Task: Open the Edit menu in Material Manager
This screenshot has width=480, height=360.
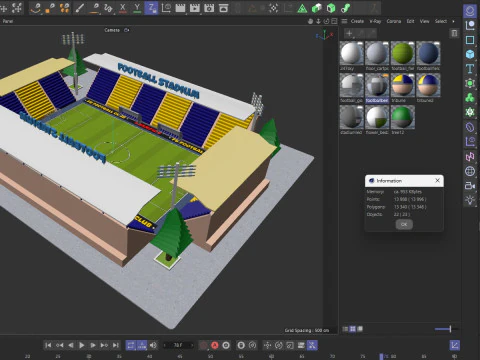Action: [x=410, y=21]
